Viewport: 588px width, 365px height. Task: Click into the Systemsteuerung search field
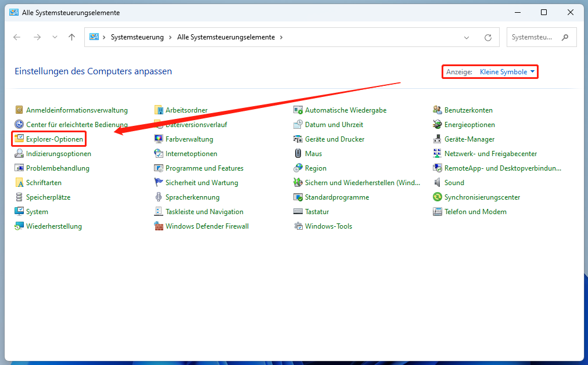pos(533,37)
